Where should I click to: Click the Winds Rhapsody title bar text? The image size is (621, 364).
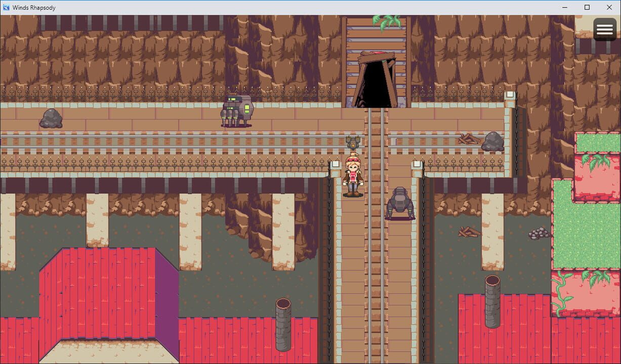tap(34, 7)
